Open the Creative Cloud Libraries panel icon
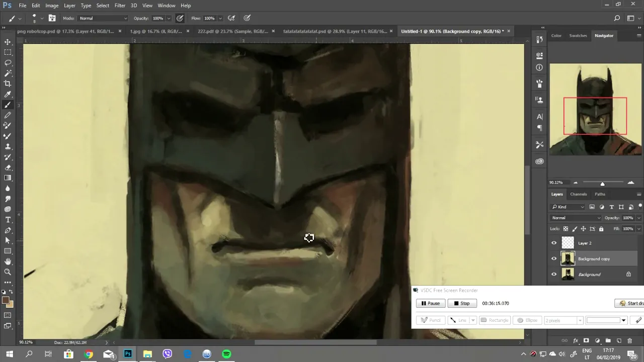This screenshot has height=362, width=644. pyautogui.click(x=539, y=161)
